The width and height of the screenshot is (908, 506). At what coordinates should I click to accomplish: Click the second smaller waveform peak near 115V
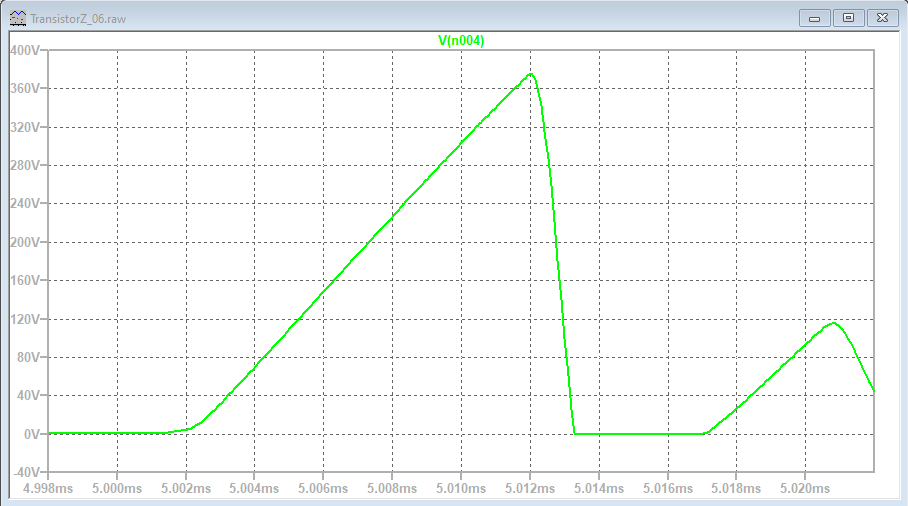pos(832,323)
